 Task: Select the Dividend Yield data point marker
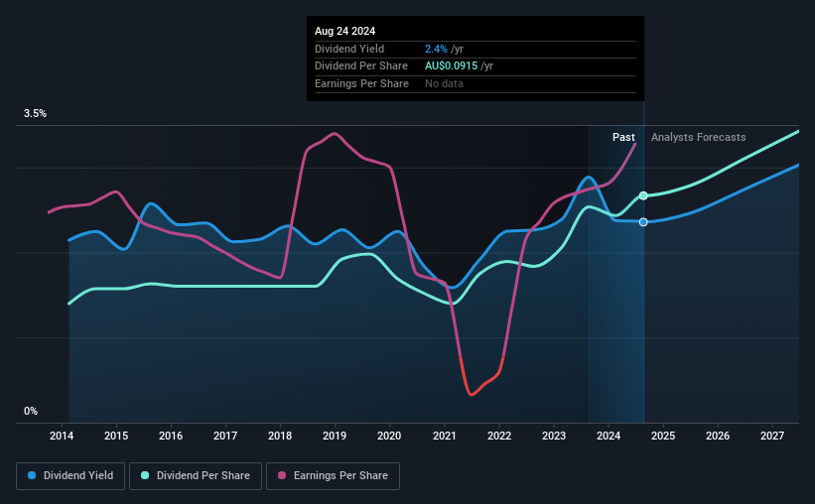tap(643, 222)
